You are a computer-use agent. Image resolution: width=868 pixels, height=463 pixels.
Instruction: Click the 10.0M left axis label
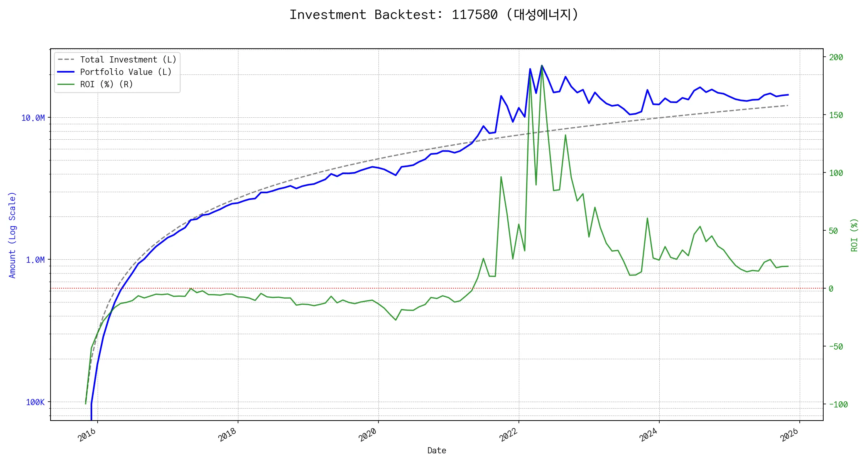click(33, 118)
